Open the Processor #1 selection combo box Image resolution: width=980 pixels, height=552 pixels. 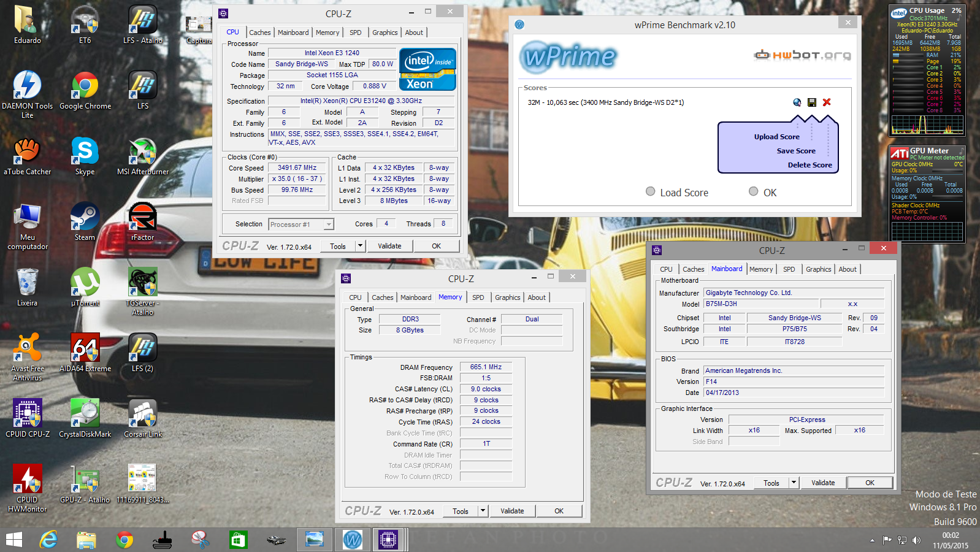(301, 224)
